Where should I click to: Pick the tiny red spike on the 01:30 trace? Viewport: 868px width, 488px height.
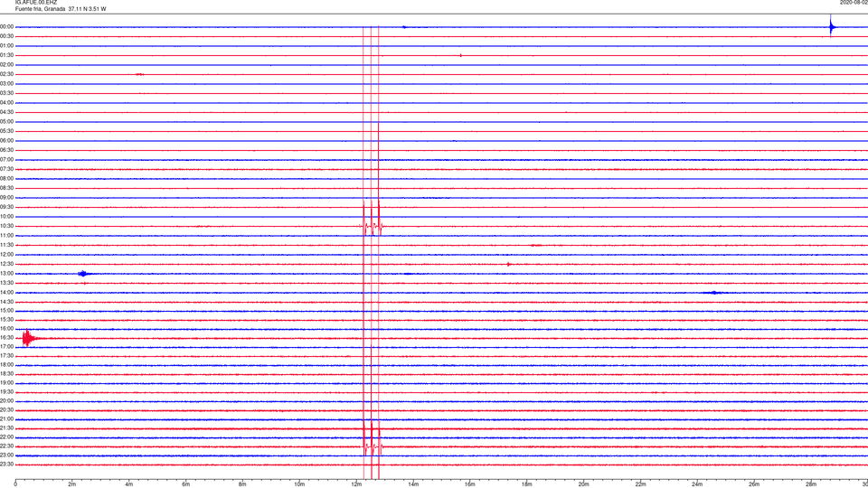(x=460, y=55)
